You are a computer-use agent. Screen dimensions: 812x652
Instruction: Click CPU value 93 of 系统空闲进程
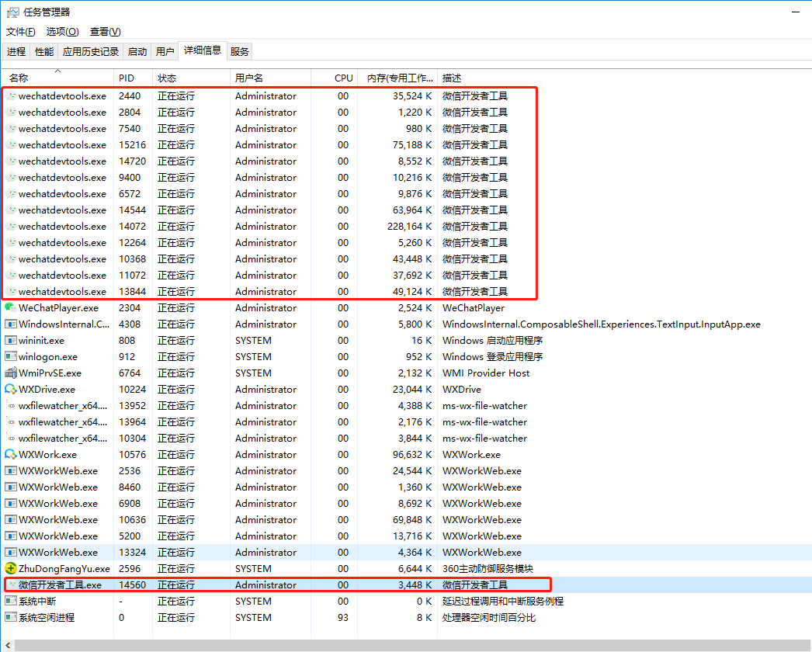(x=343, y=618)
